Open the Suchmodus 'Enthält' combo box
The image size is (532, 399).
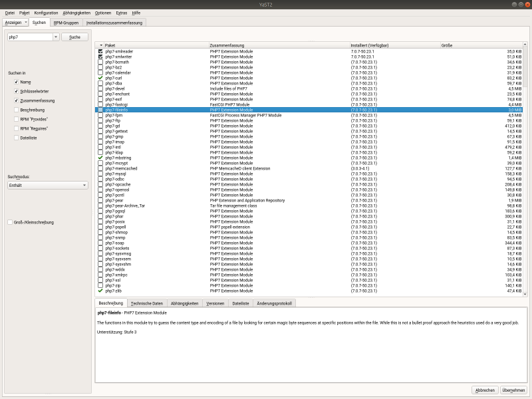(x=47, y=186)
